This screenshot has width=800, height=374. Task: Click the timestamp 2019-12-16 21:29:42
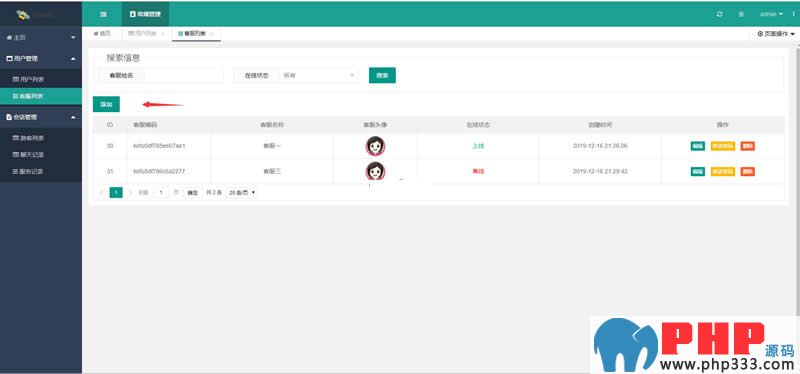click(x=600, y=171)
